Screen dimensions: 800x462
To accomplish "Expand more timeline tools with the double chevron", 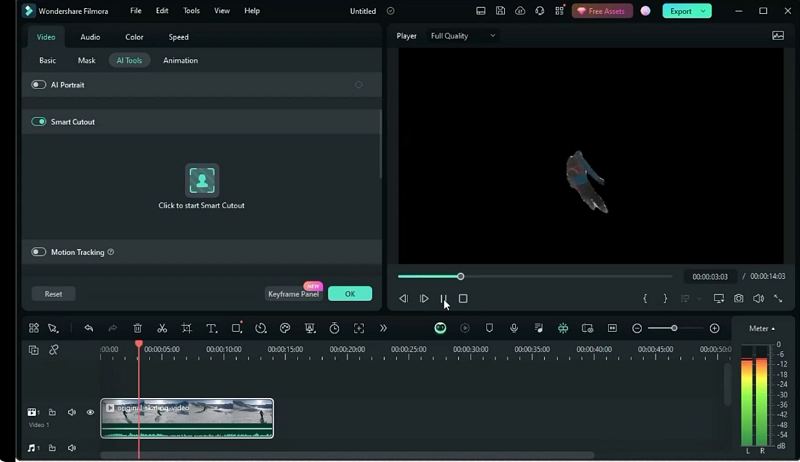I will [383, 328].
